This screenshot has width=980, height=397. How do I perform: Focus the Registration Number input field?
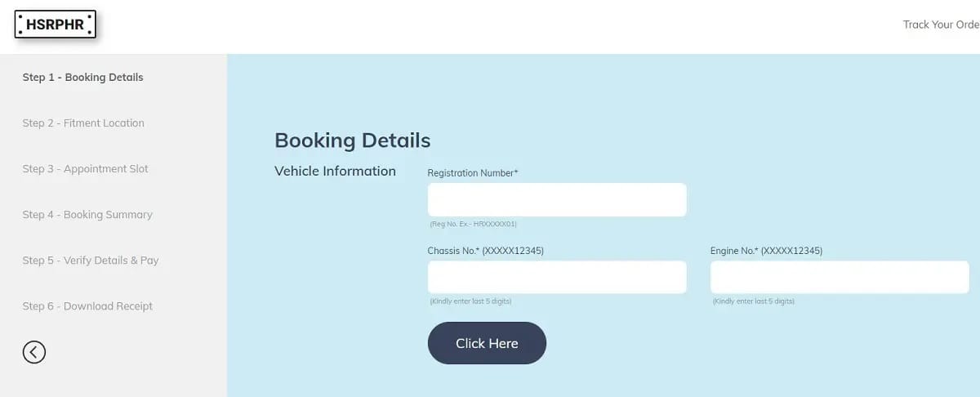pyautogui.click(x=557, y=199)
